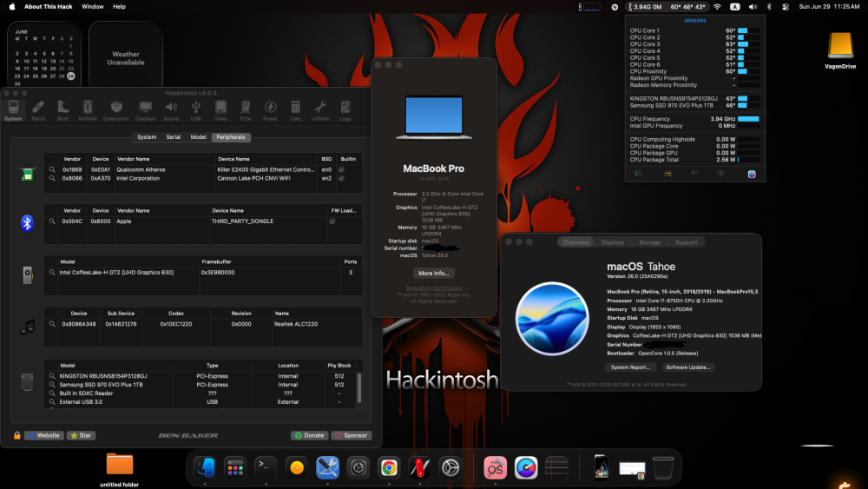Open the Regulatory Certification link
Image resolution: width=868 pixels, height=489 pixels.
433,288
